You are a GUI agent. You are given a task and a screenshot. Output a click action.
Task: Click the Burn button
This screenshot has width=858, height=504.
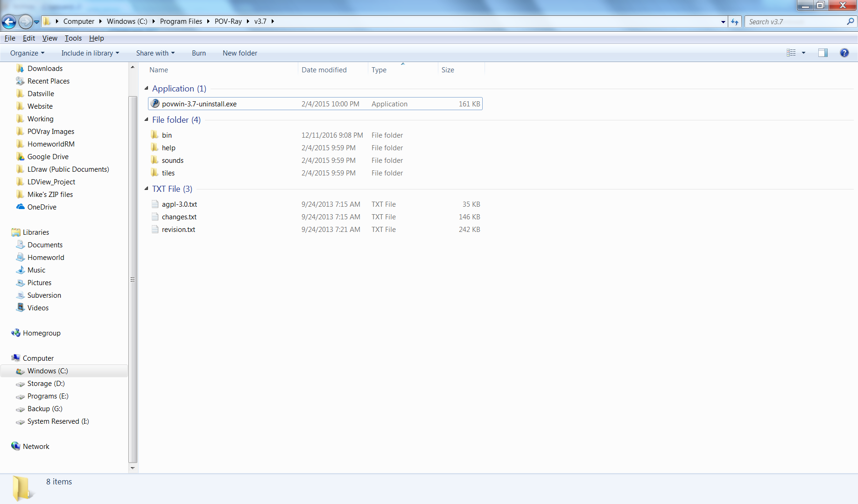pyautogui.click(x=198, y=53)
